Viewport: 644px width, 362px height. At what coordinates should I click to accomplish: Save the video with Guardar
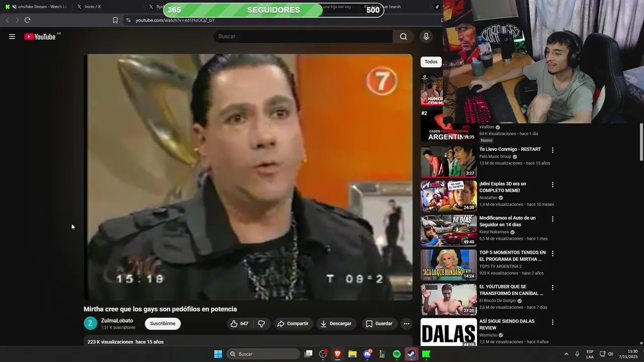[x=379, y=324]
